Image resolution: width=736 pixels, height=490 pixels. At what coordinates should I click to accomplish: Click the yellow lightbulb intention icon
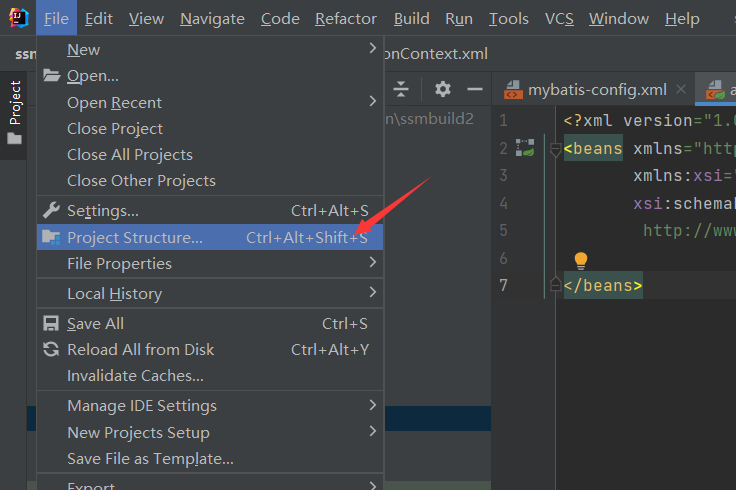[580, 261]
